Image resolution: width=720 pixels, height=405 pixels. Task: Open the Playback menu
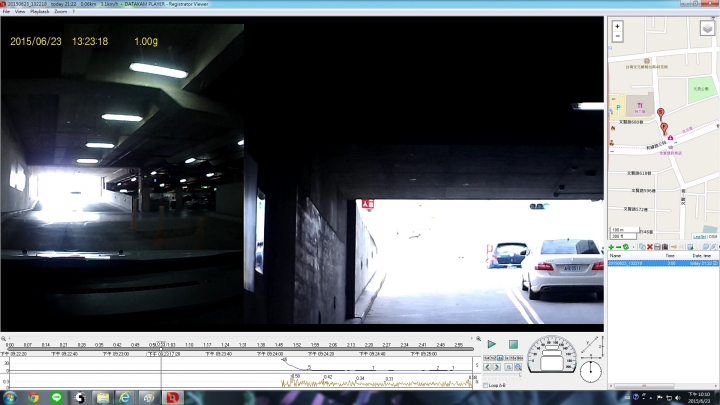click(39, 11)
